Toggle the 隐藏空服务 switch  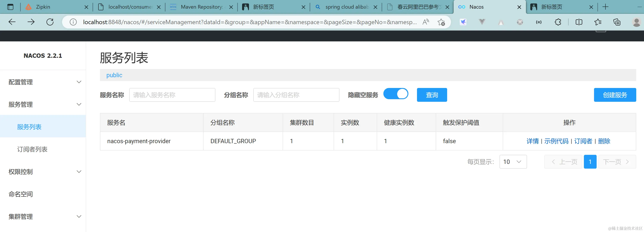tap(396, 94)
